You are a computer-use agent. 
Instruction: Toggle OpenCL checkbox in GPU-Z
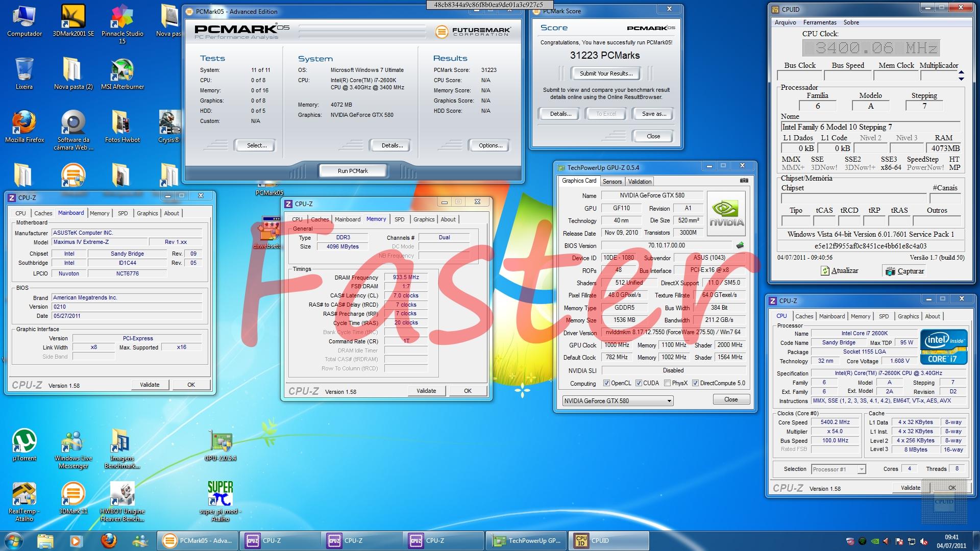(x=606, y=383)
